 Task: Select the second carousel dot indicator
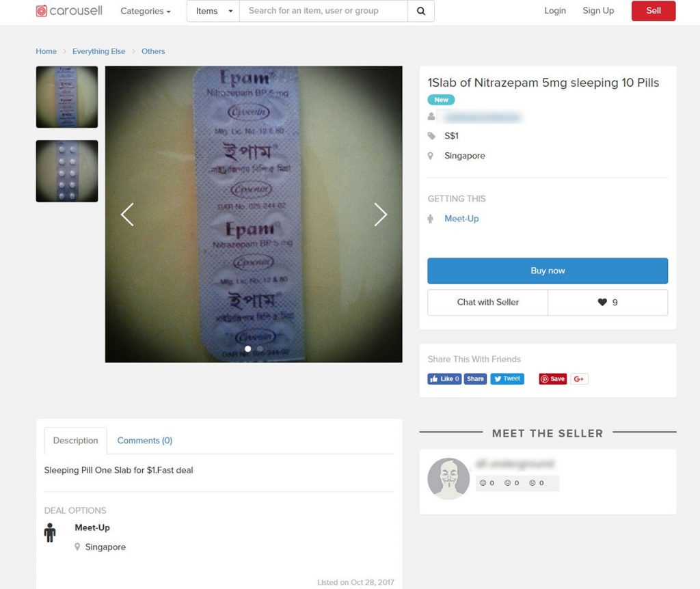click(x=260, y=349)
